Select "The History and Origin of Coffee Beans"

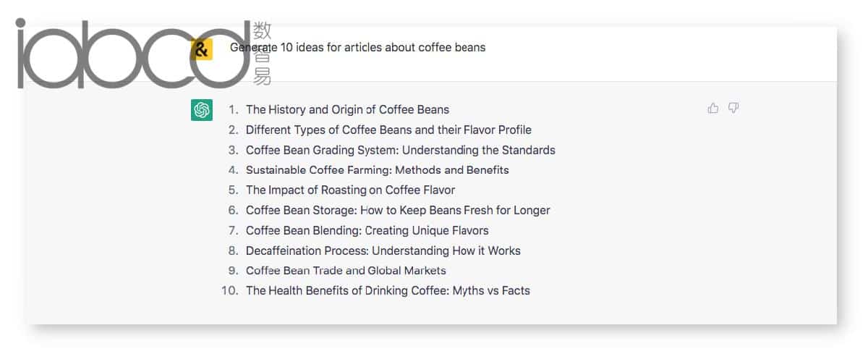pos(347,110)
